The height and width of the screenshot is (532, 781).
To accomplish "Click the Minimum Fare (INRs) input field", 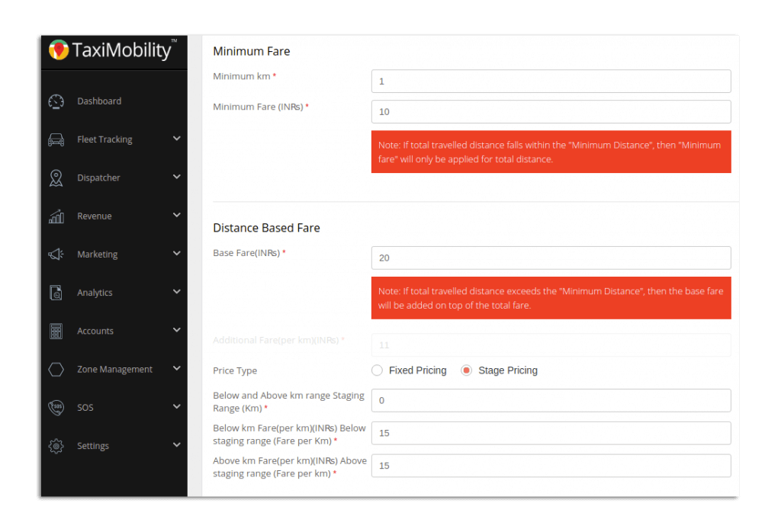I will tap(550, 111).
